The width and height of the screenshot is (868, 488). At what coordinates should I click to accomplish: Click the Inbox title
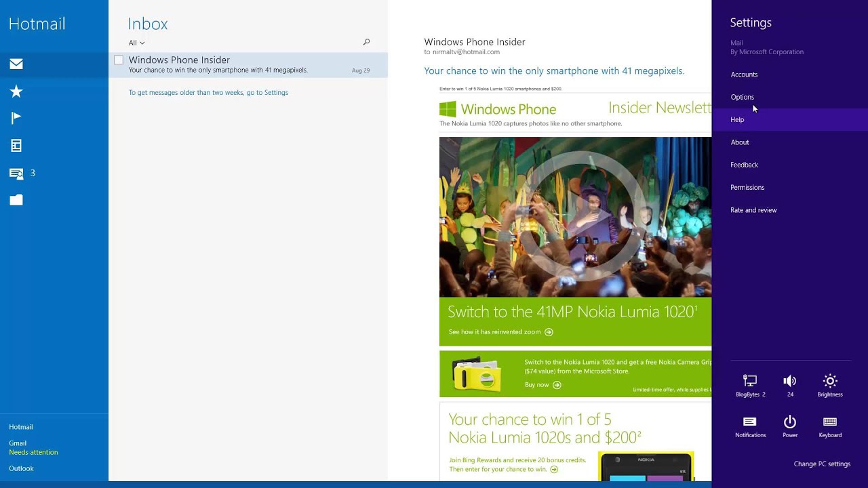click(x=148, y=24)
